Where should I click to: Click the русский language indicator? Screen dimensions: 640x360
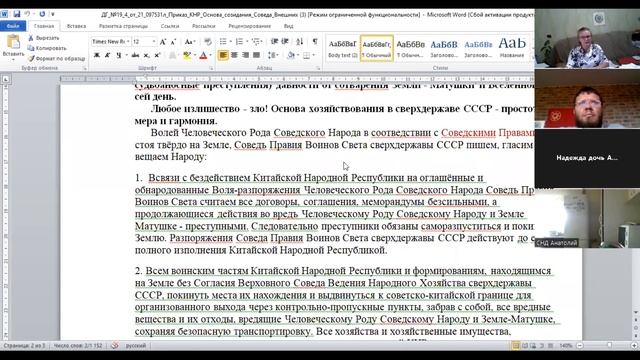pos(136,346)
